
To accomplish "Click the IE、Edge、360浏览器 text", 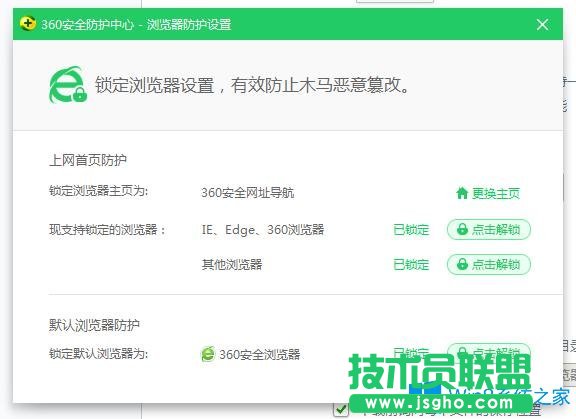I will click(x=263, y=230).
